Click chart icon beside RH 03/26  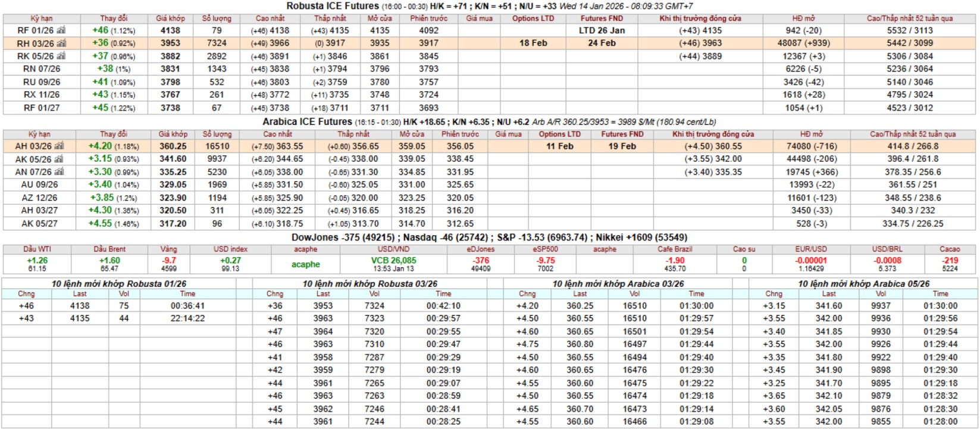click(62, 43)
